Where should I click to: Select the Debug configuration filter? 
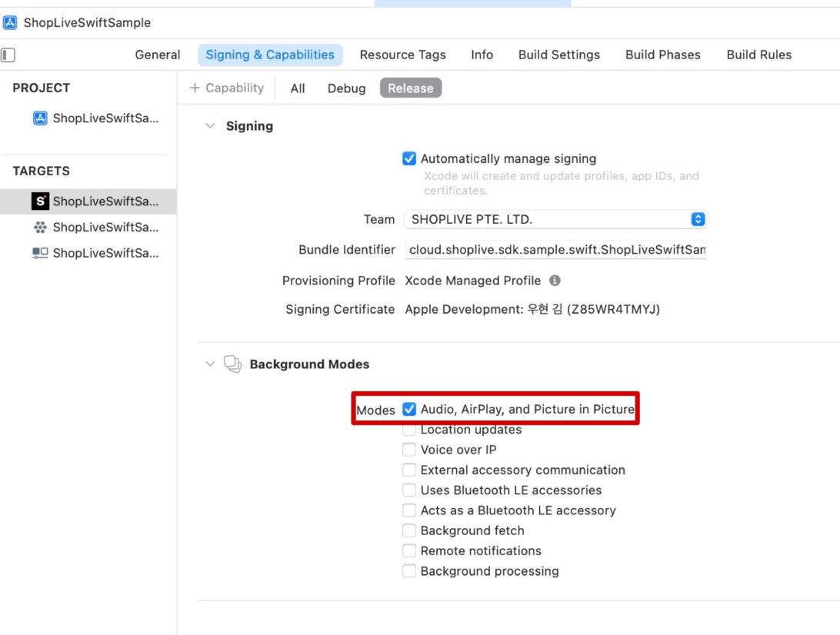click(x=347, y=88)
